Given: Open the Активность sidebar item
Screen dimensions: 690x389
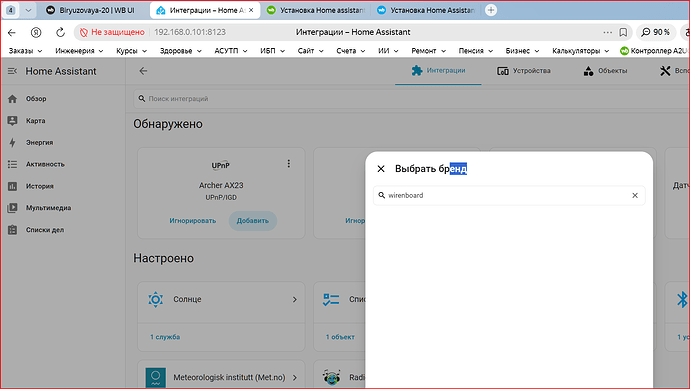Looking at the screenshot, I should click(x=62, y=164).
